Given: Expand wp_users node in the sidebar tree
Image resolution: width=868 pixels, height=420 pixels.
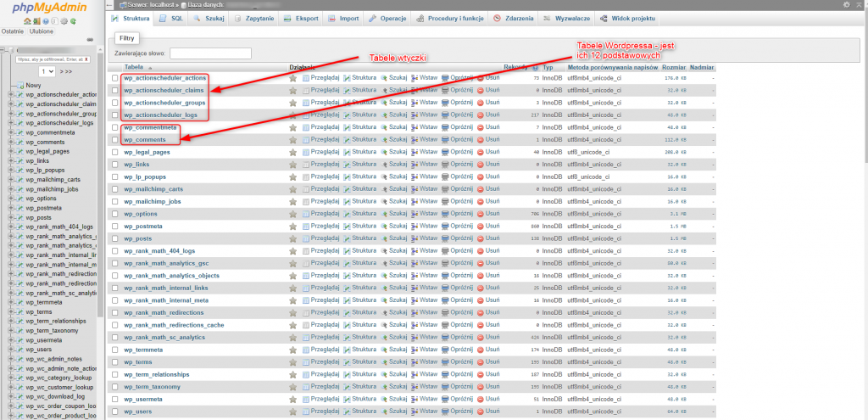Looking at the screenshot, I should tap(10, 349).
